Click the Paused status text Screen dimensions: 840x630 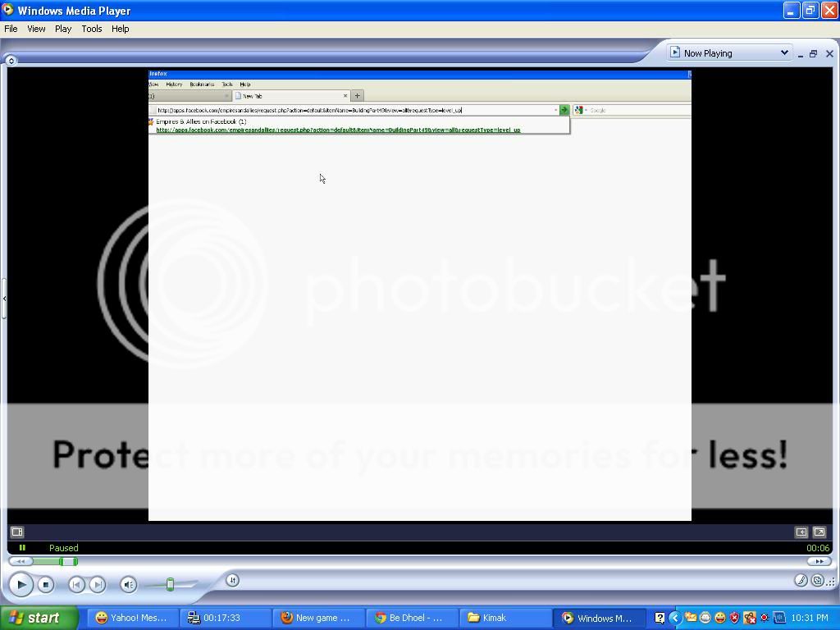tap(64, 548)
